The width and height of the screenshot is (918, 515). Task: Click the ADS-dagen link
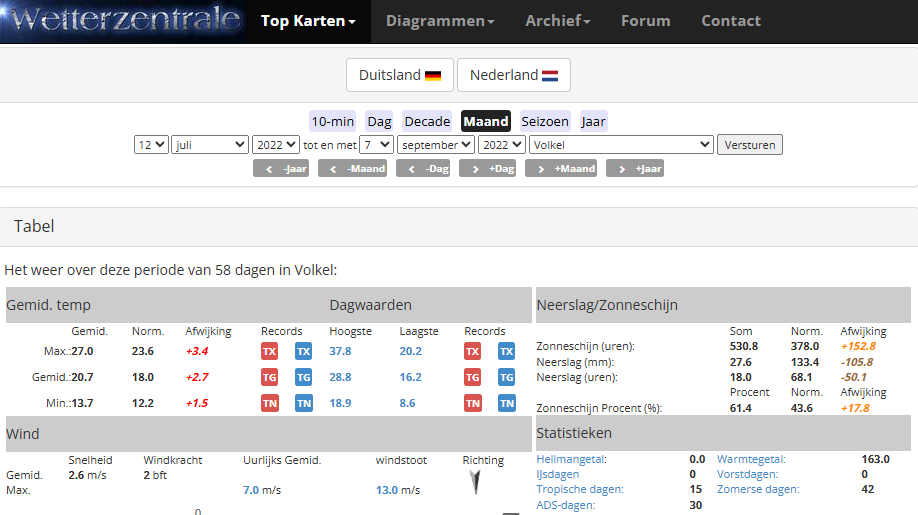pos(566,504)
